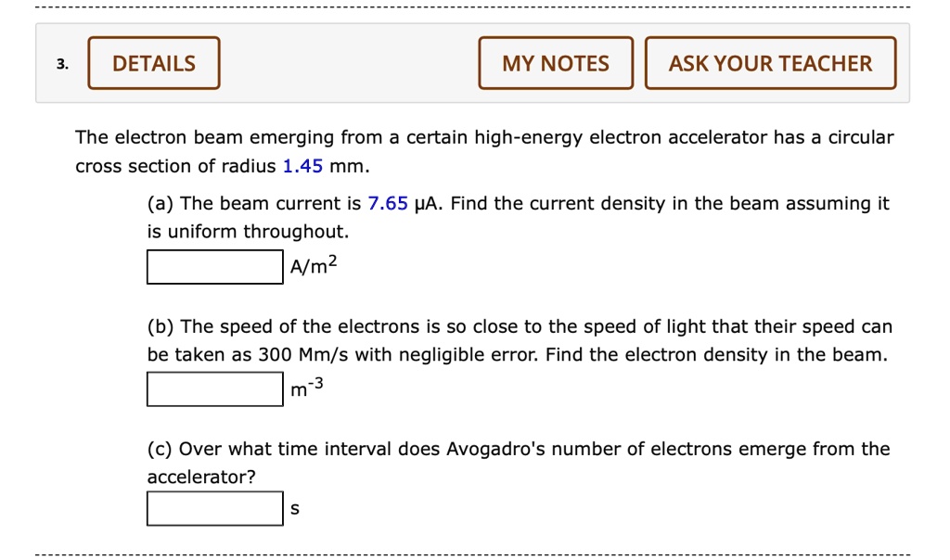Click the DETAILS button
Viewport: 950px width, 560px height.
coord(153,63)
